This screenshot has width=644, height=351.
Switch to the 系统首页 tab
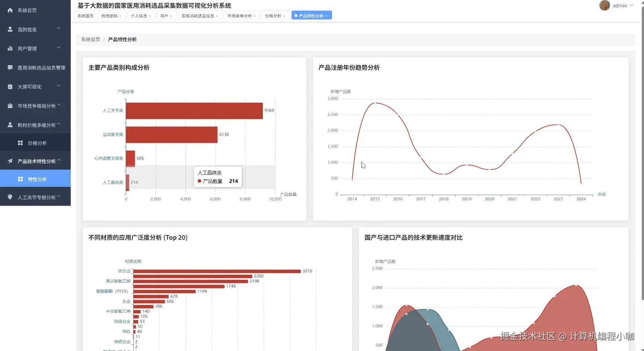86,16
